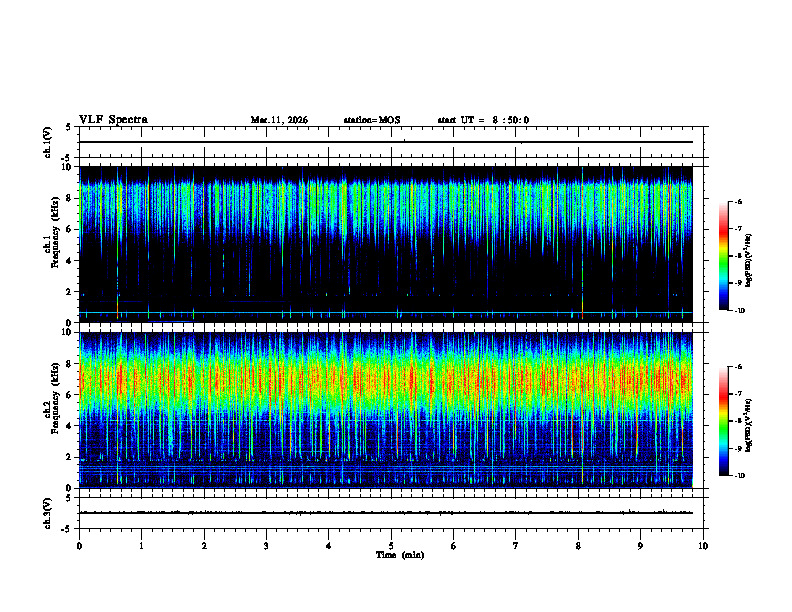Click the ch.1 frequency tick label "8"
Screen dimensions: 792x612
point(69,198)
